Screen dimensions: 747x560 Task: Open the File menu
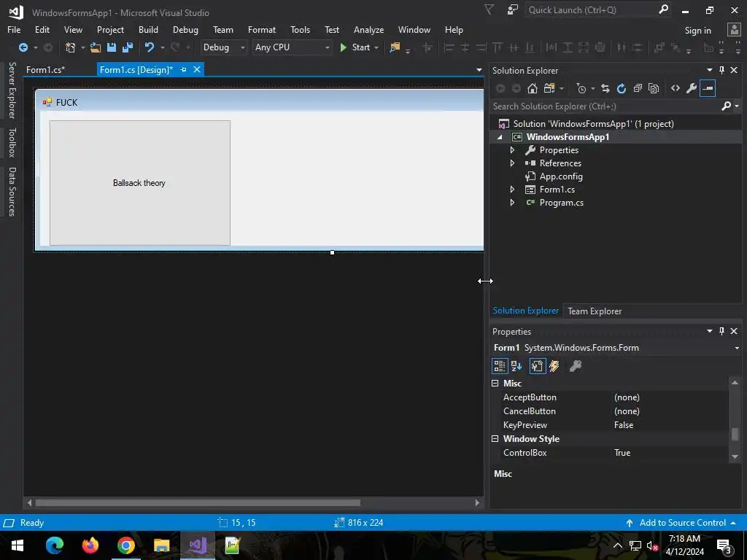point(14,29)
